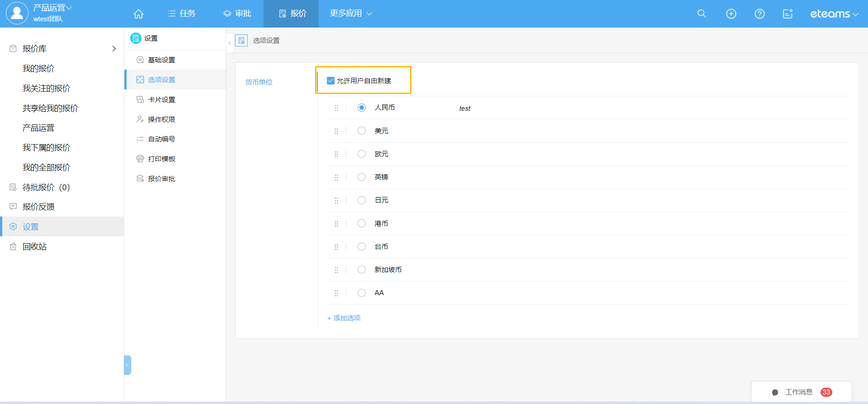
Task: Open 回收站 in left sidebar
Action: (34, 247)
